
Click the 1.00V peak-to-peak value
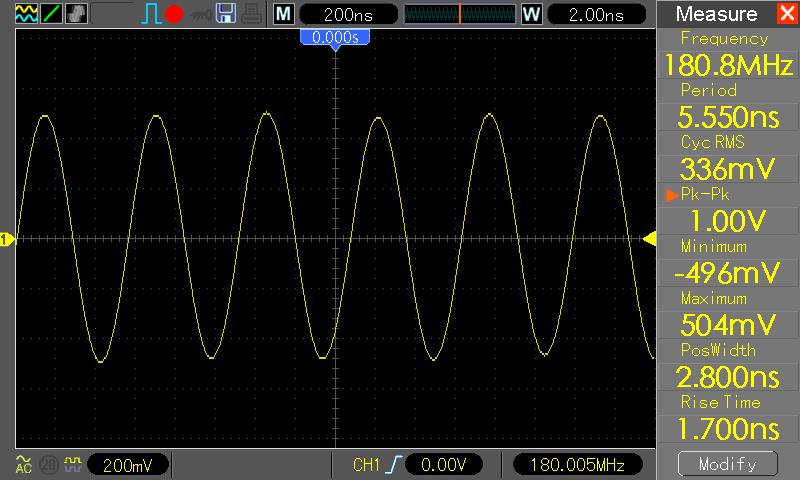pos(728,221)
